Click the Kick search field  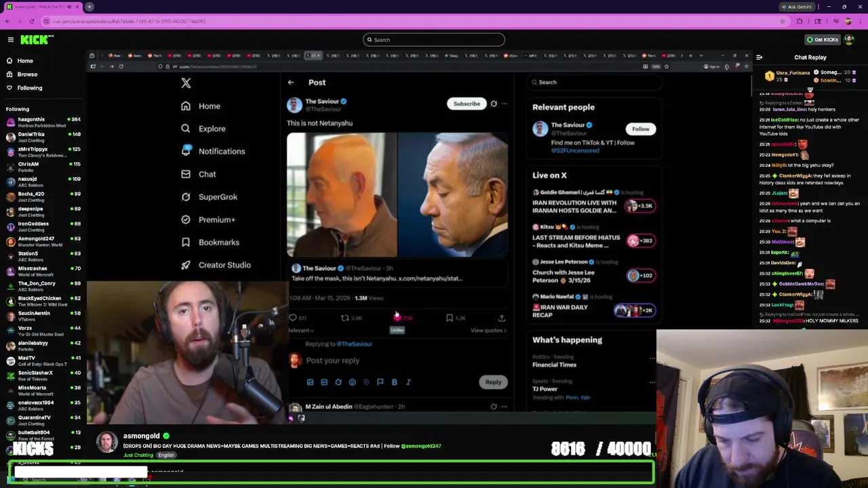coord(434,40)
